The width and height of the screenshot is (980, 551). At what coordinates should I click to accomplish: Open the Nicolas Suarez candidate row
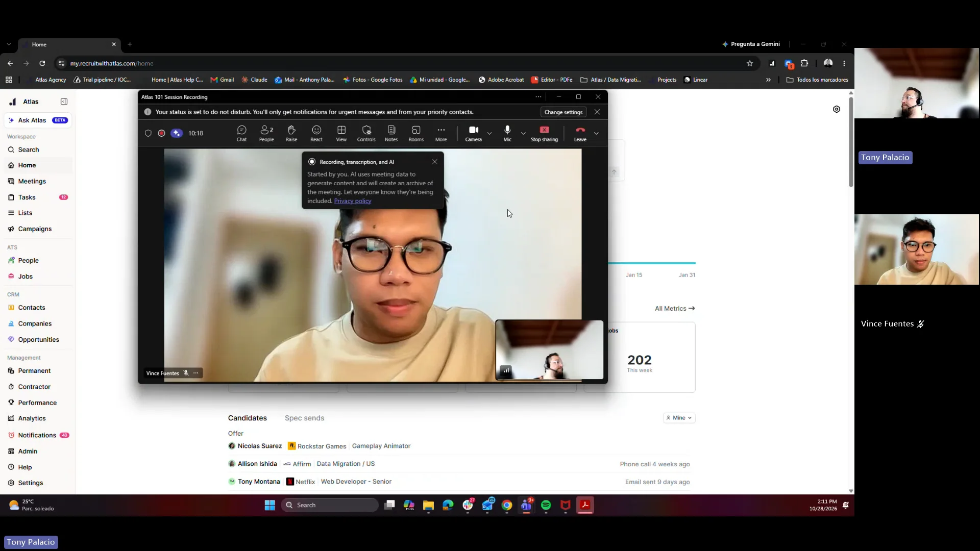459,446
